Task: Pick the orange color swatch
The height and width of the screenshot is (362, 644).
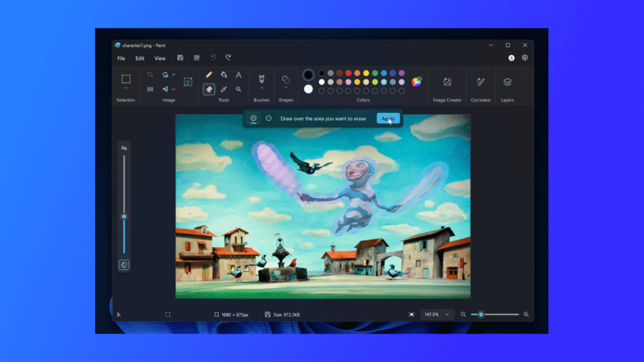Action: (x=357, y=73)
